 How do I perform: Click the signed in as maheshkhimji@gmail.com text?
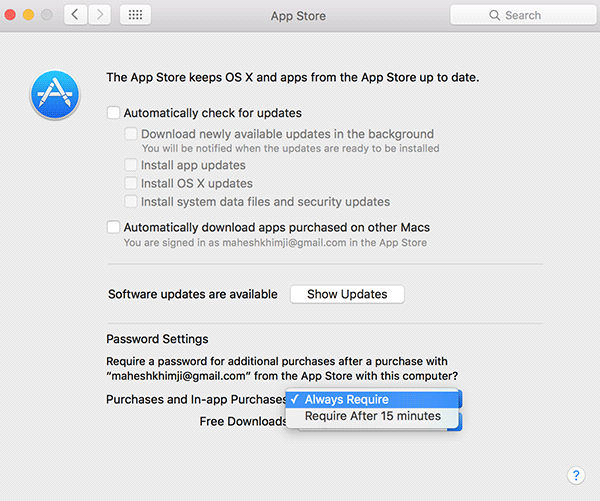pos(275,243)
